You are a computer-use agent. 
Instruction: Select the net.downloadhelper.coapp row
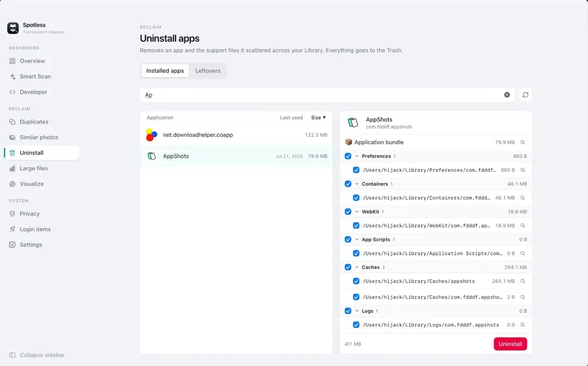(236, 135)
